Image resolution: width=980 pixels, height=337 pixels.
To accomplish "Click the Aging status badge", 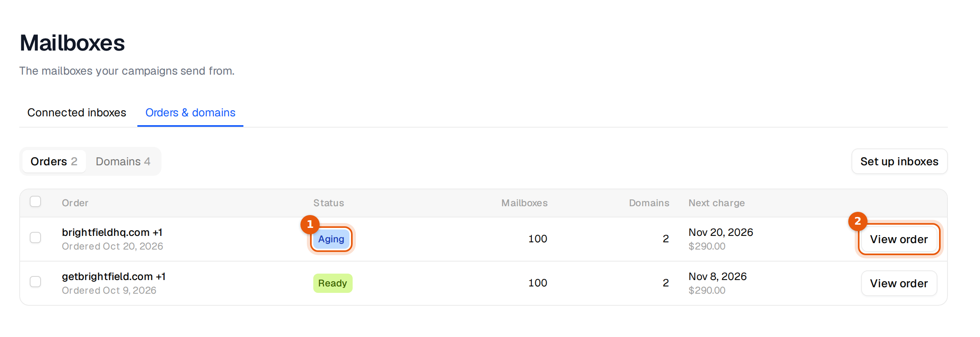I will point(331,239).
